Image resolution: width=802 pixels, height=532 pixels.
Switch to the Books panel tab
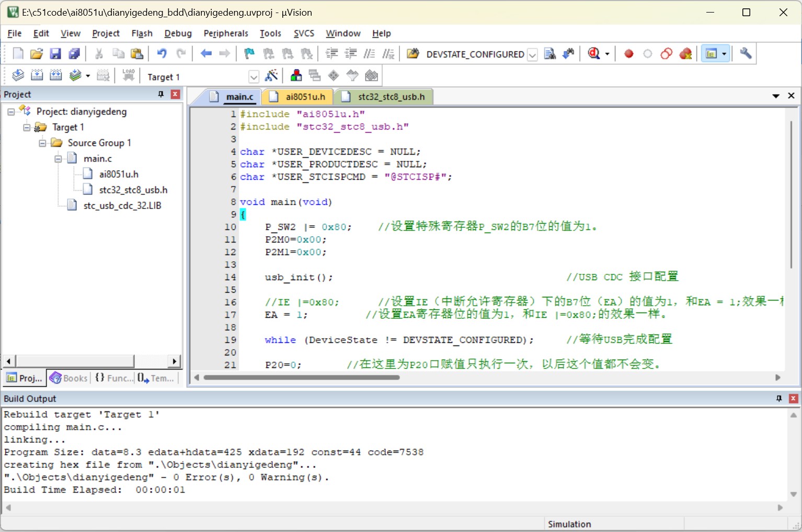point(69,378)
